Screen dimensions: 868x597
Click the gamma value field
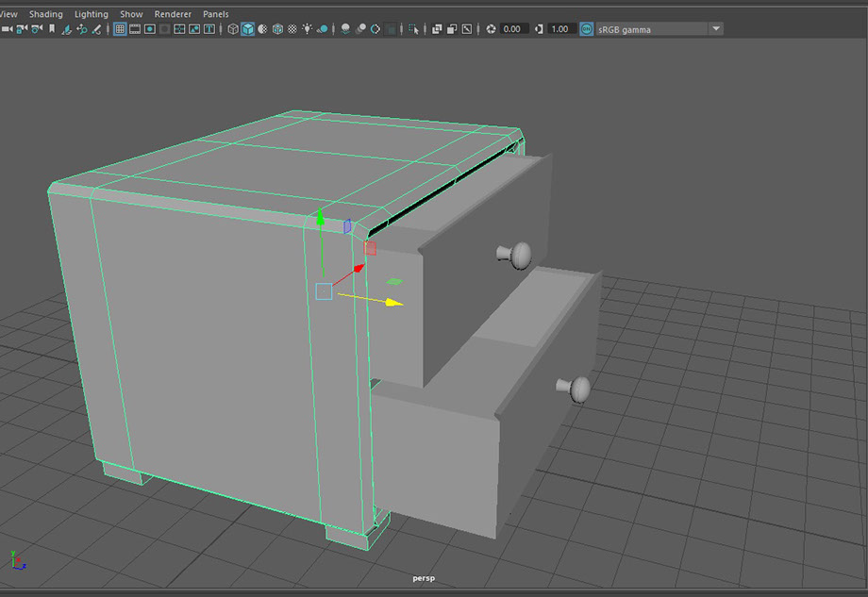(x=560, y=29)
